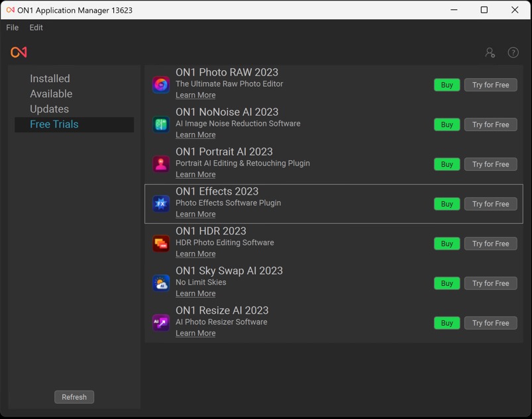The height and width of the screenshot is (419, 532).
Task: Click the ON1 Effects 2023 FX icon
Action: click(x=161, y=204)
